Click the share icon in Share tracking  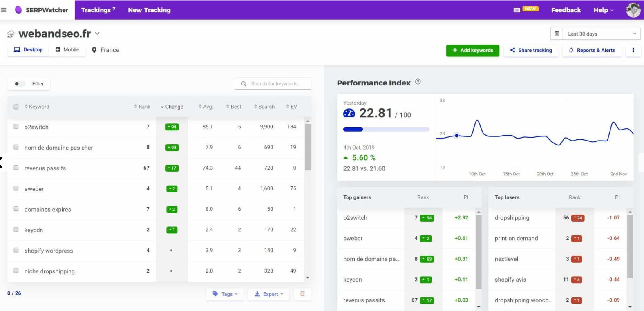click(x=512, y=50)
